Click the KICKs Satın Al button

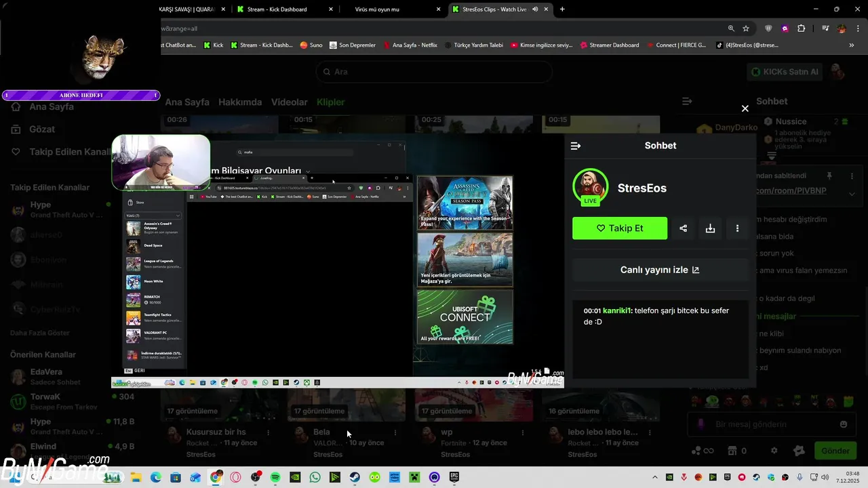tap(785, 72)
